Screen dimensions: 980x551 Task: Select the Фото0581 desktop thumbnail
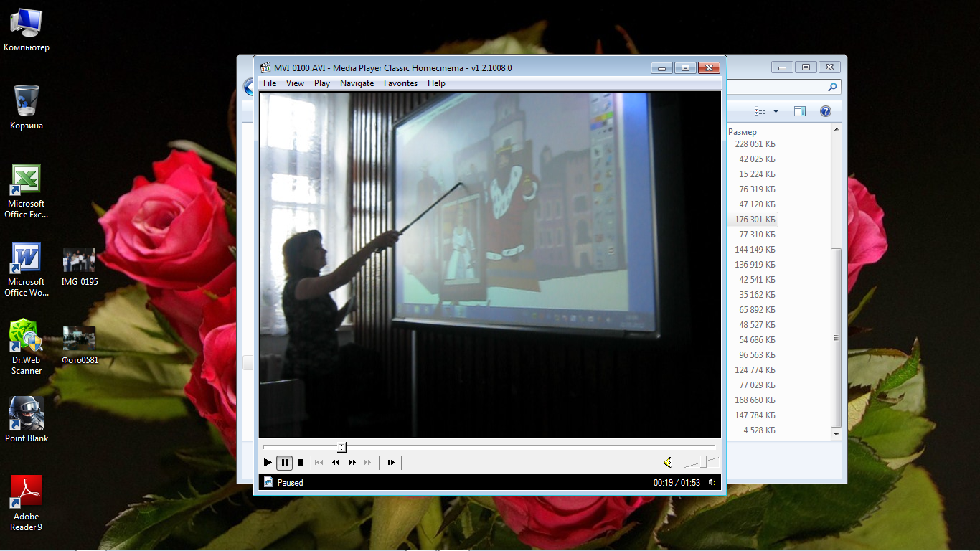tap(80, 345)
